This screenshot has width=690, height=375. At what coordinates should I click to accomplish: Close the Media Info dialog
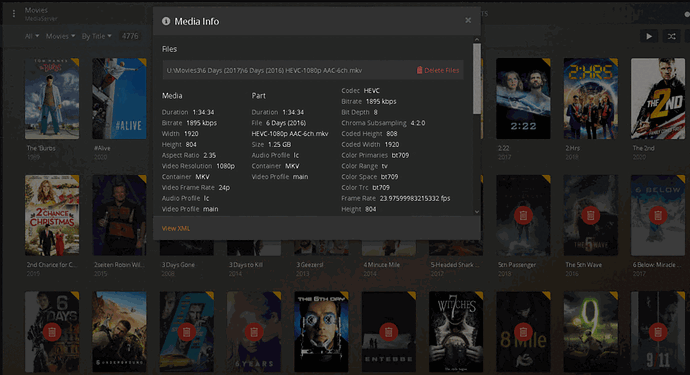coord(468,20)
